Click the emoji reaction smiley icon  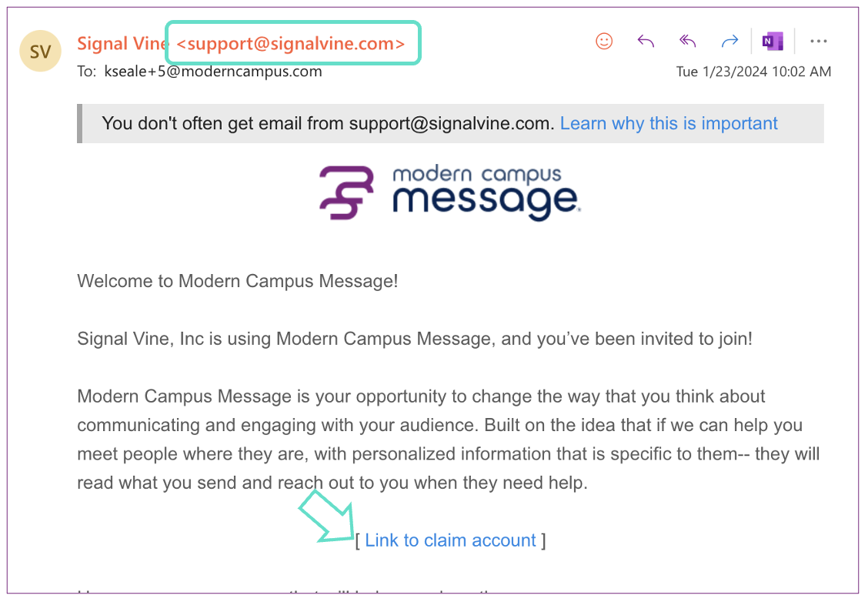604,42
